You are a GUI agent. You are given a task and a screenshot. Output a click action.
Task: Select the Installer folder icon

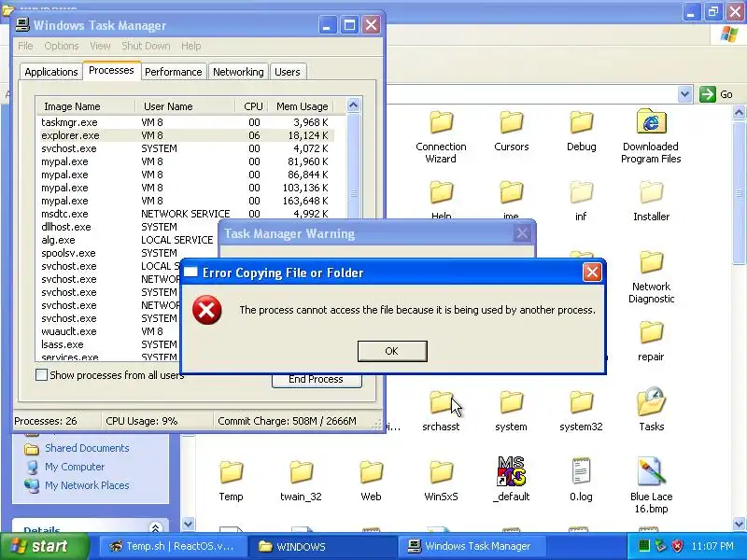tap(651, 192)
